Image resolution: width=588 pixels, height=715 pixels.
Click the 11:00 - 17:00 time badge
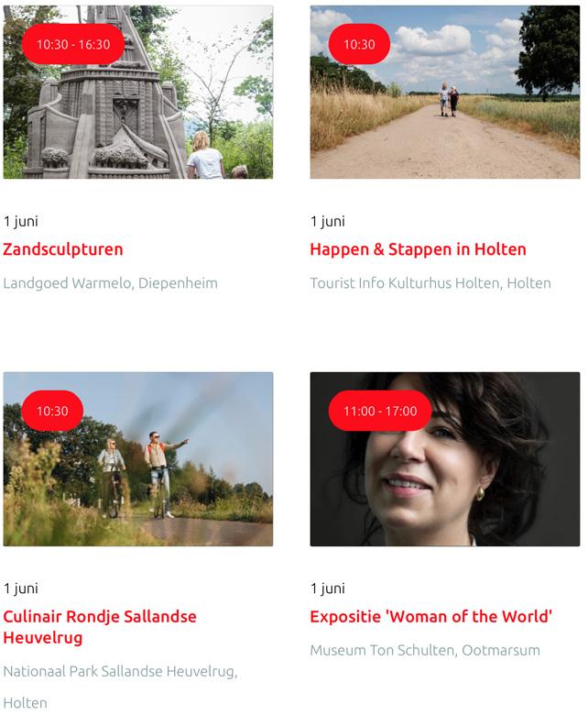pos(380,411)
